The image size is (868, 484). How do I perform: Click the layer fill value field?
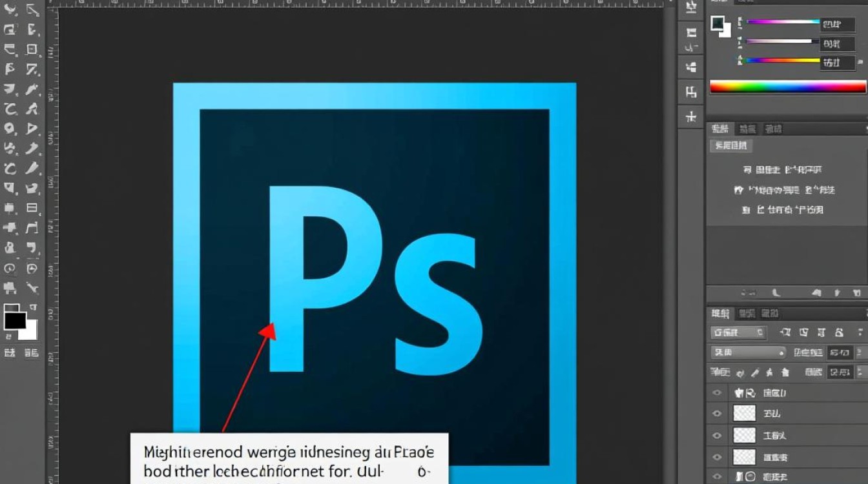[839, 372]
